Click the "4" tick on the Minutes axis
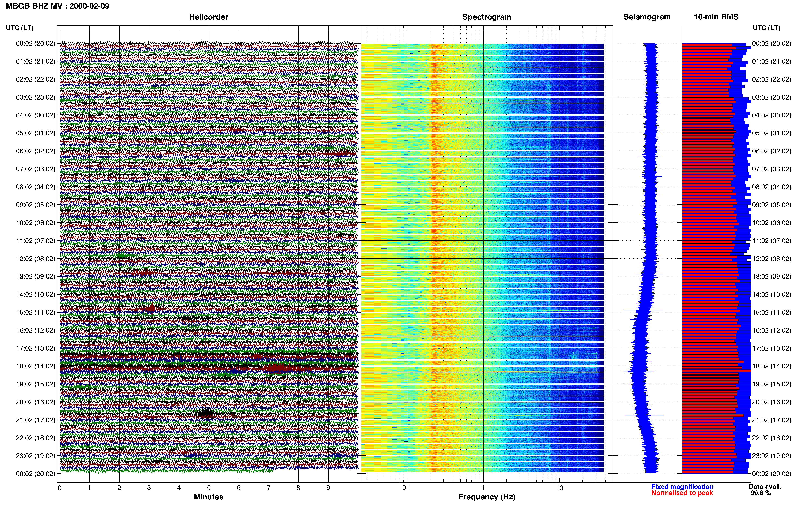This screenshot has height=508, width=812. pos(179,487)
